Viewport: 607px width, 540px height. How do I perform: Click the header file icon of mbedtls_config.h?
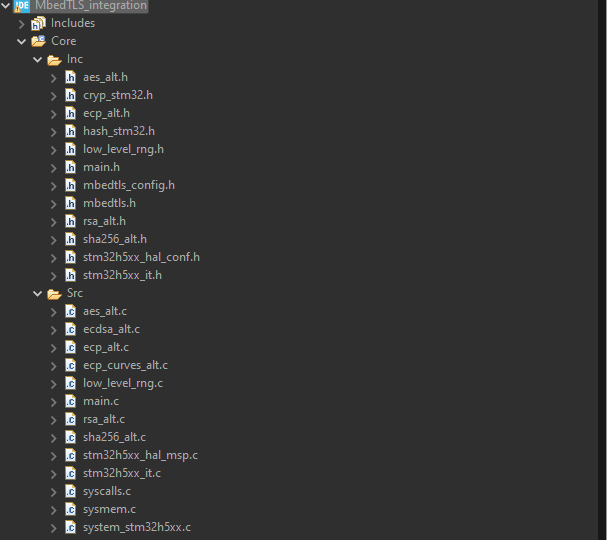pos(70,185)
